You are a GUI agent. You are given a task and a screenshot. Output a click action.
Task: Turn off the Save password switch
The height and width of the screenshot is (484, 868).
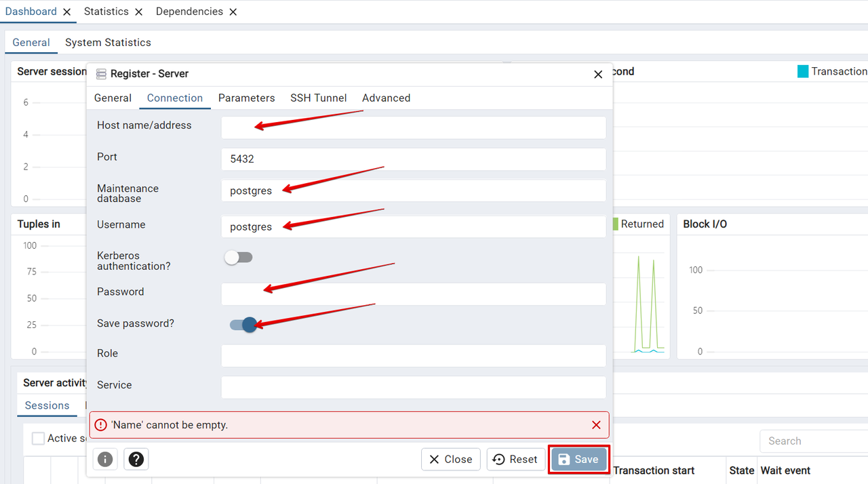tap(243, 325)
